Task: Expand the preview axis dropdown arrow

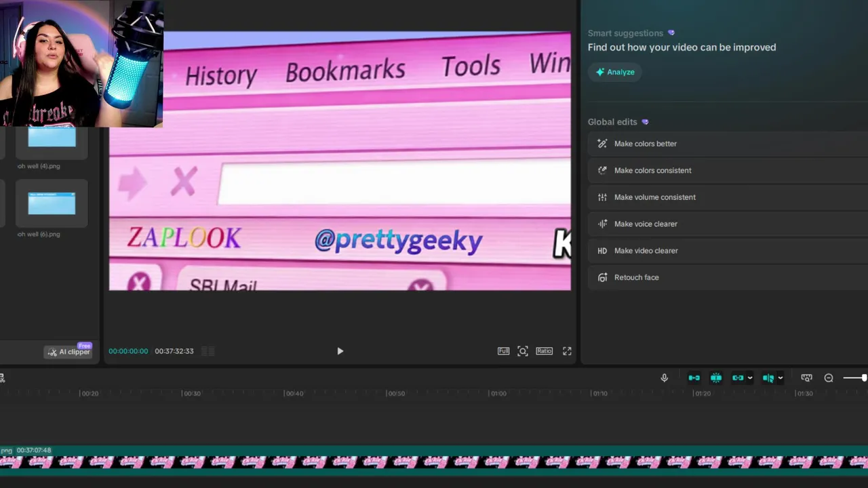Action: click(780, 378)
